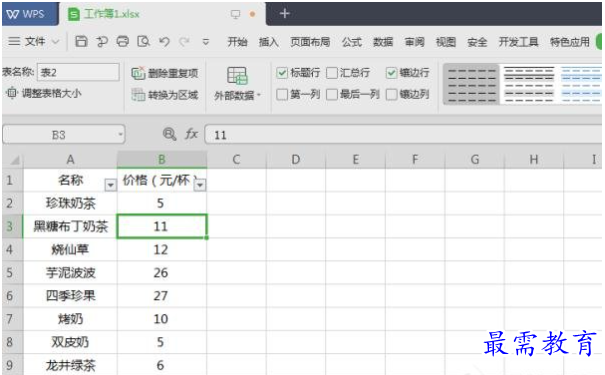605x375 pixels.
Task: Switch to the 数据 tab
Action: (383, 42)
